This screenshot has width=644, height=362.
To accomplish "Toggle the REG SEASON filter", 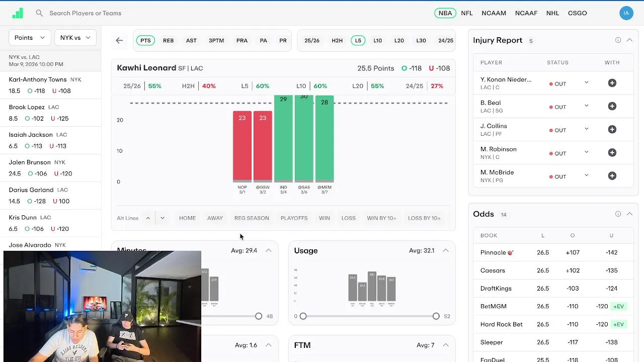I will 252,218.
